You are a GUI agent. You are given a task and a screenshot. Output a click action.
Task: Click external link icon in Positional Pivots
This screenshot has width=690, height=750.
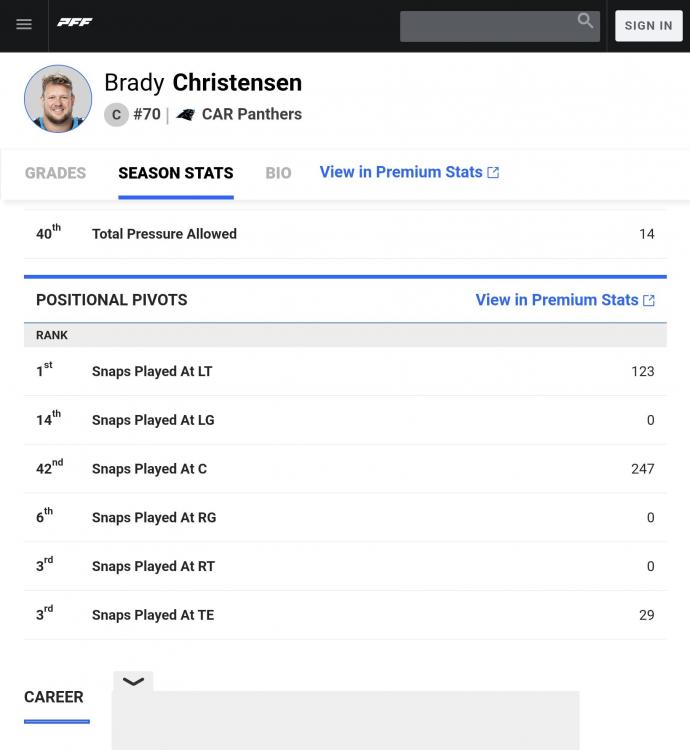(649, 300)
